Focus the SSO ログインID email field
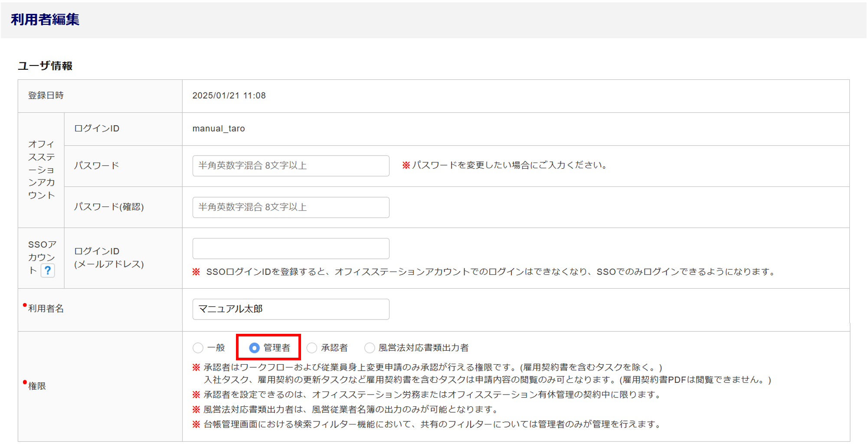 pyautogui.click(x=291, y=248)
